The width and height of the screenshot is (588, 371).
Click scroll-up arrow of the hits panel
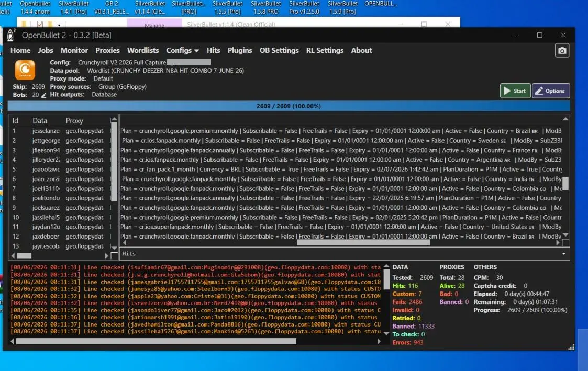pyautogui.click(x=565, y=119)
